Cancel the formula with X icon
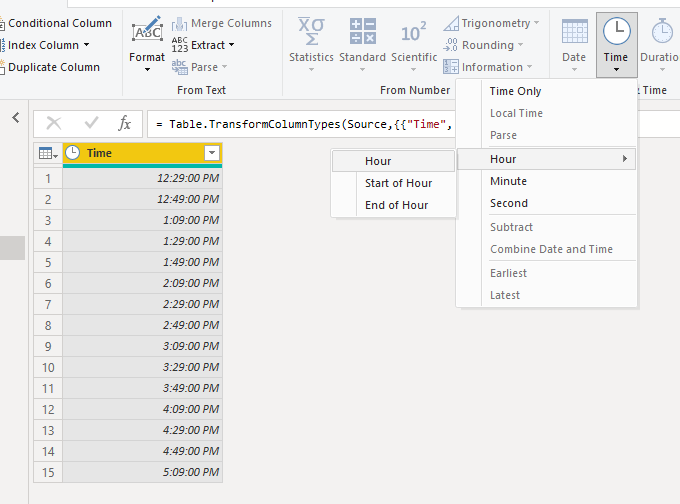Screen dimensions: 680x504 (x=54, y=123)
